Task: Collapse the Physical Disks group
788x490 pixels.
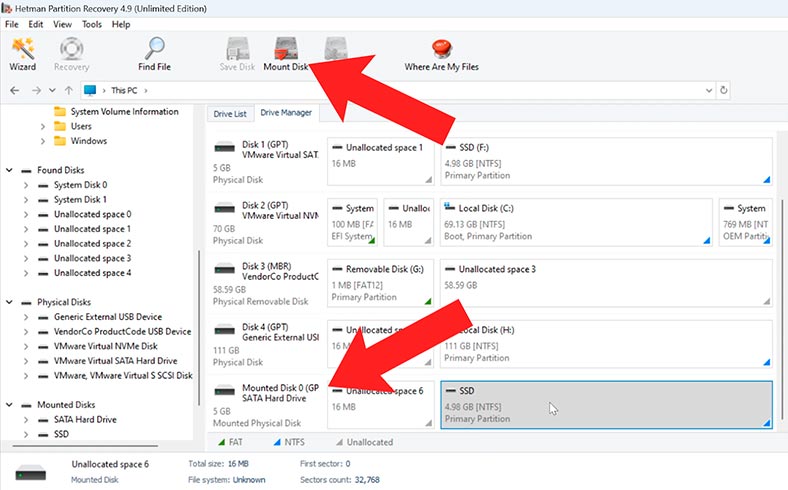Action: point(10,302)
